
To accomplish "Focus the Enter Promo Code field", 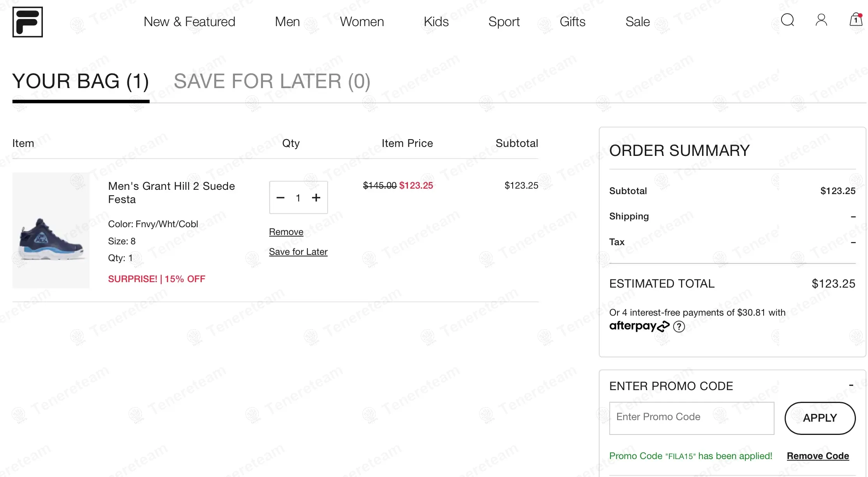I will point(692,418).
